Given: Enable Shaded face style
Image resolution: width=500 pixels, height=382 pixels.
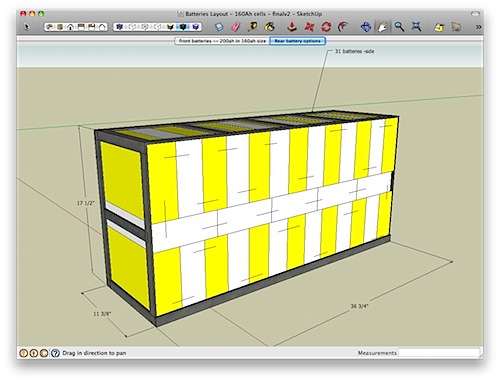Looking at the screenshot, I should coord(170,27).
